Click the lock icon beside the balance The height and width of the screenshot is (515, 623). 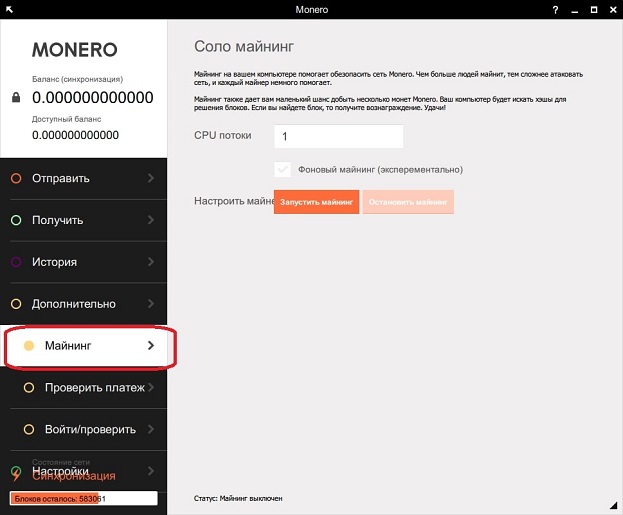click(16, 97)
